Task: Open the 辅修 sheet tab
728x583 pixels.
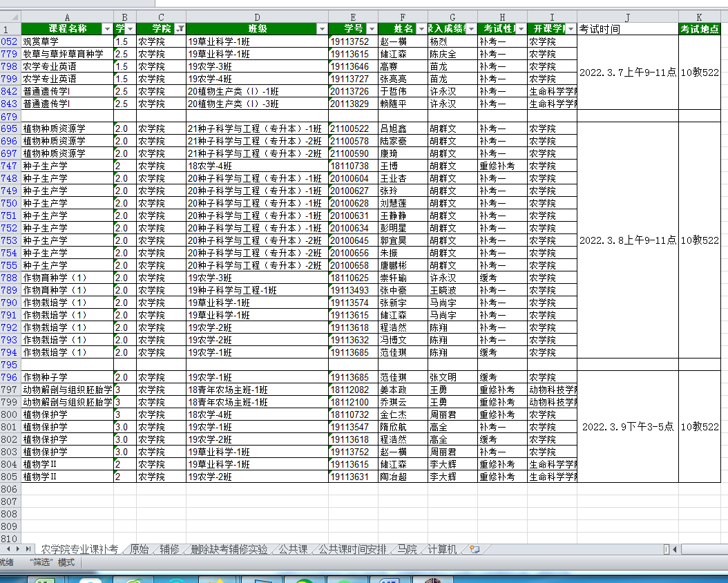Action: point(169,550)
